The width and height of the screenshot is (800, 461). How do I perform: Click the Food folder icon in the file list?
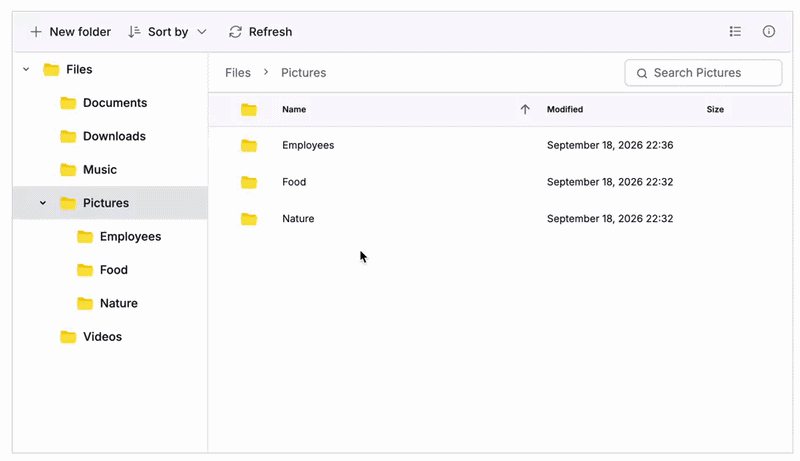(249, 182)
